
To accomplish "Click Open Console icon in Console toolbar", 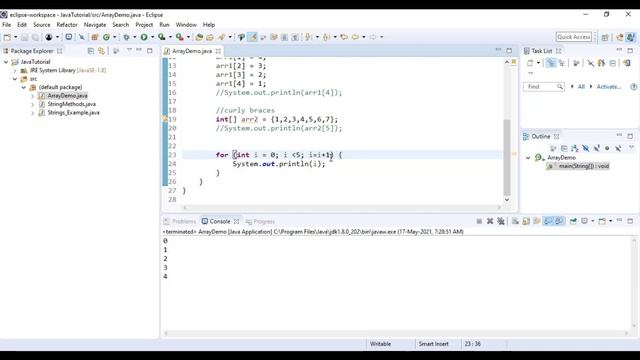I will pos(602,221).
